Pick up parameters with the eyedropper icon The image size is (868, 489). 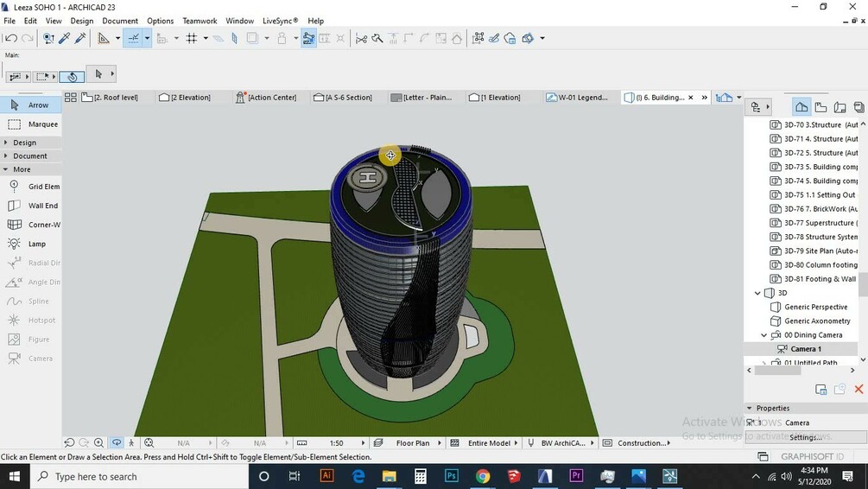tap(64, 38)
